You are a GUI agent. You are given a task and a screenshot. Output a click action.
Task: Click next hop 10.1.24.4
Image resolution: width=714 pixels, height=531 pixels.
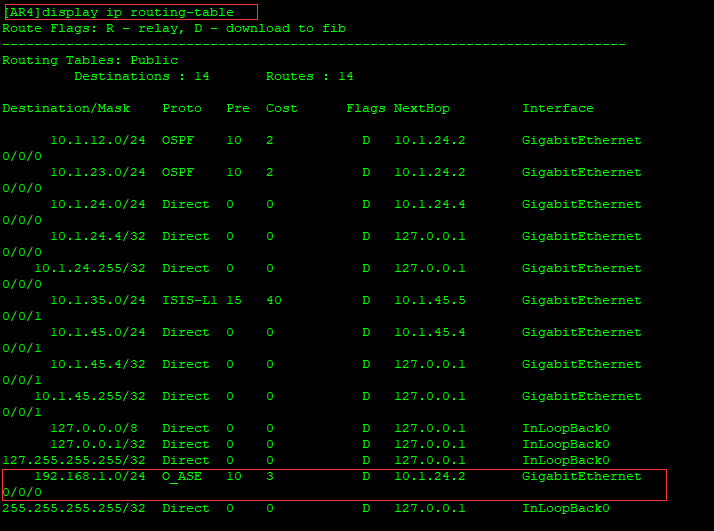click(x=430, y=204)
